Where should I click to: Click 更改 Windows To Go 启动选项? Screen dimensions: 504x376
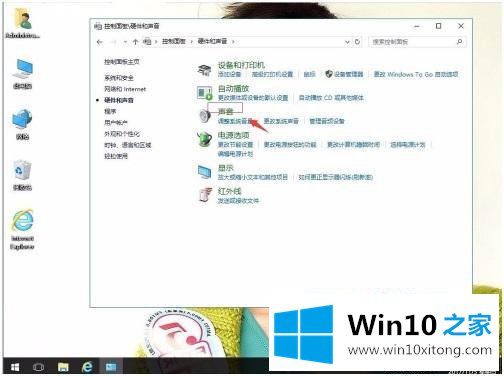(416, 74)
